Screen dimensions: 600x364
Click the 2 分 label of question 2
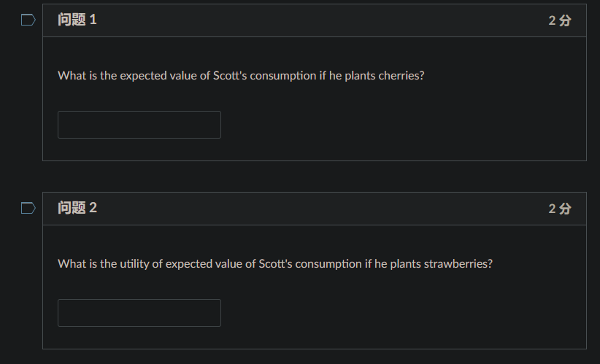559,209
